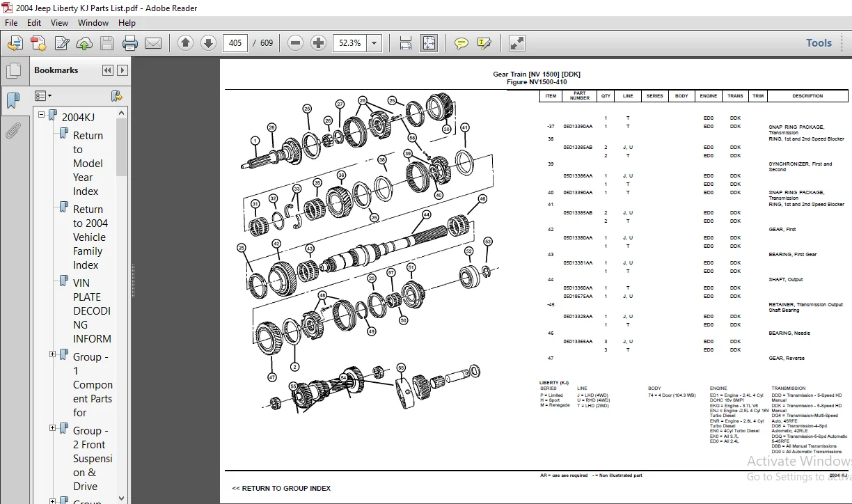The image size is (852, 504).
Task: Open the Page Thumbnails panel icon
Action: tap(13, 71)
